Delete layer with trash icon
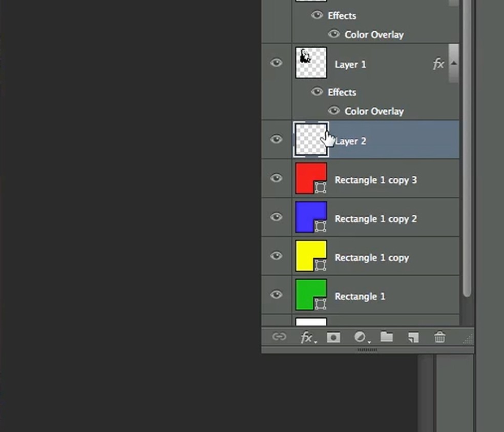The height and width of the screenshot is (432, 504). click(439, 337)
